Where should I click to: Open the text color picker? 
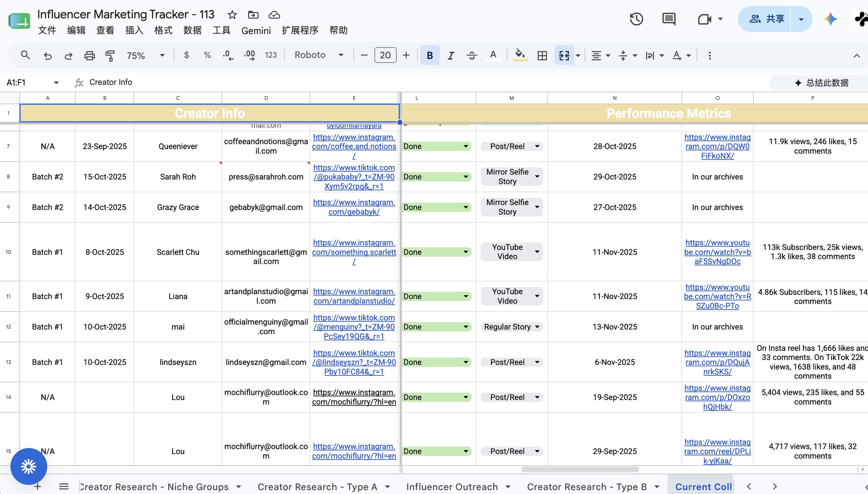[493, 56]
